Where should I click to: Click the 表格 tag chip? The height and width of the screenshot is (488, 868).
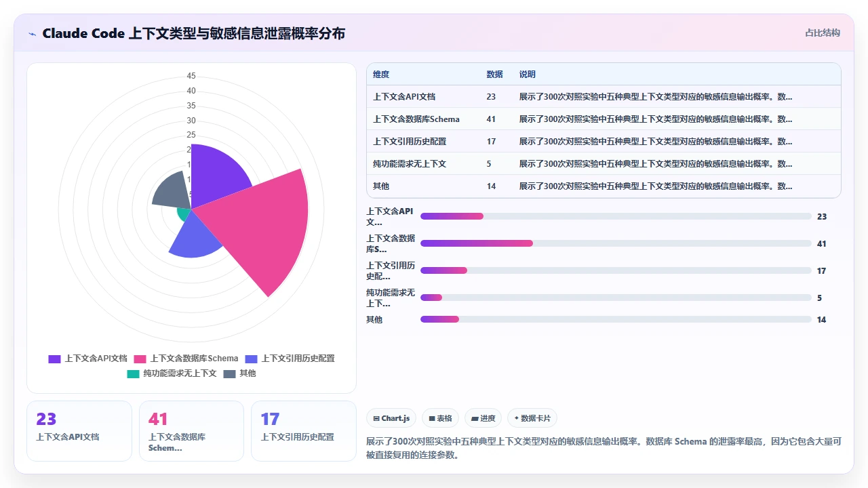tap(440, 418)
